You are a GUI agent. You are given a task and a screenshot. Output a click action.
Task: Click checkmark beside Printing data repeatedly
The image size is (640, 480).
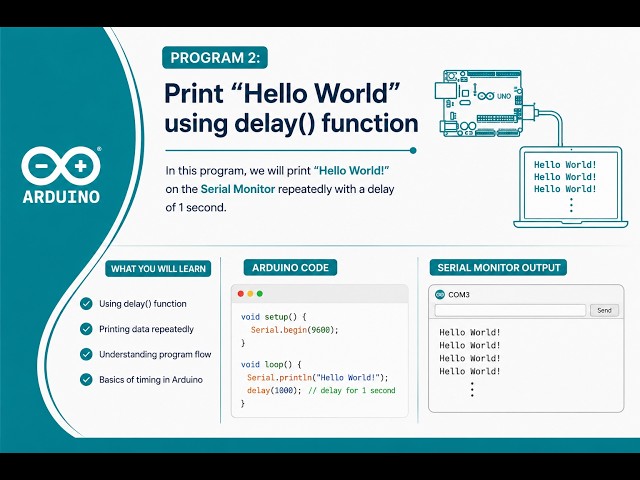coord(86,329)
